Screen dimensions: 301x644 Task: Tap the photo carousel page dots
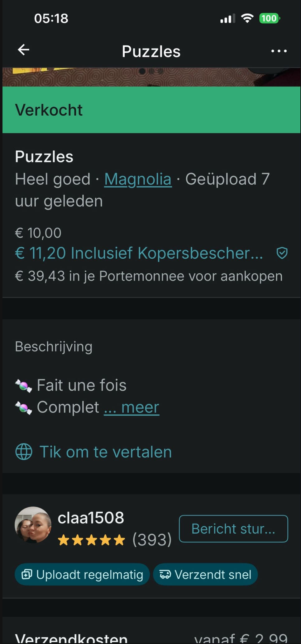tap(151, 71)
